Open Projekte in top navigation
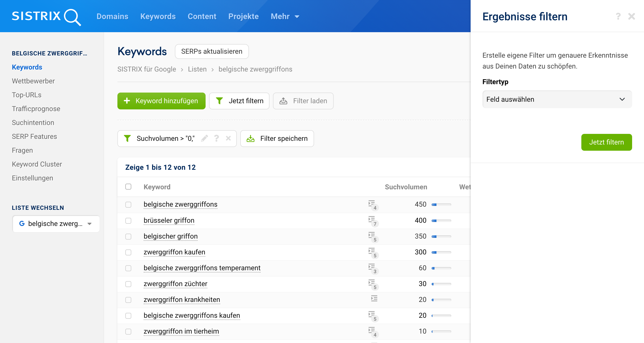644x343 pixels. 243,17
